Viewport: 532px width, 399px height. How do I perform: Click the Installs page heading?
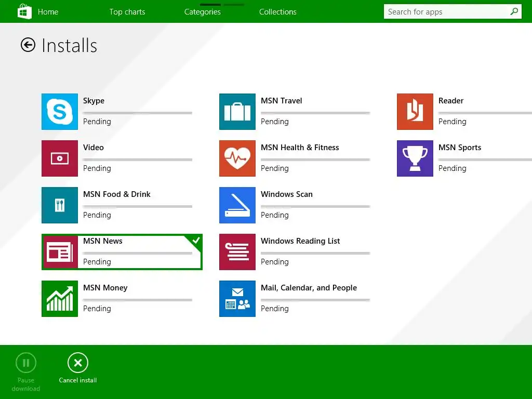pos(69,46)
